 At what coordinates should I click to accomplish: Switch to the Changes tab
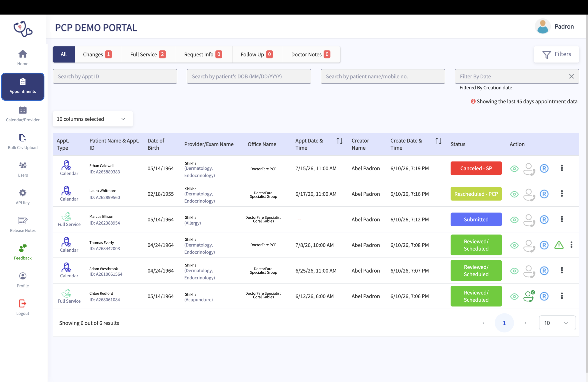pyautogui.click(x=98, y=54)
